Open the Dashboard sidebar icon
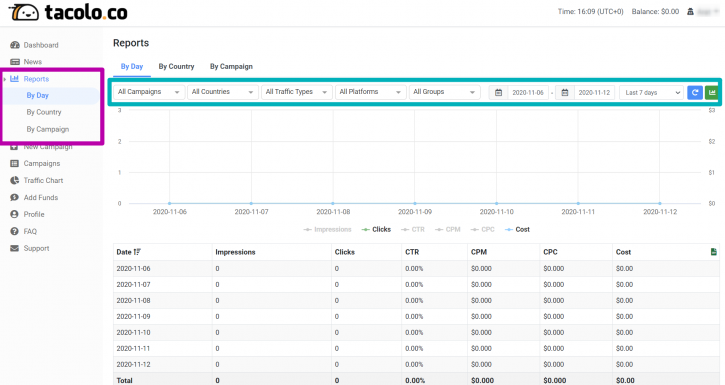The width and height of the screenshot is (725, 385). pyautogui.click(x=15, y=45)
